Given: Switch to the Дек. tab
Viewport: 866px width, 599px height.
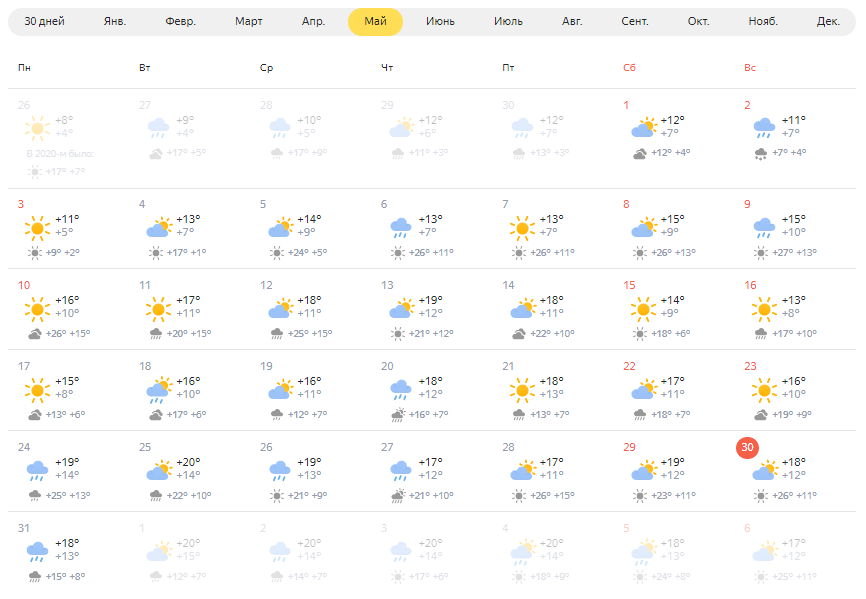Looking at the screenshot, I should [828, 22].
